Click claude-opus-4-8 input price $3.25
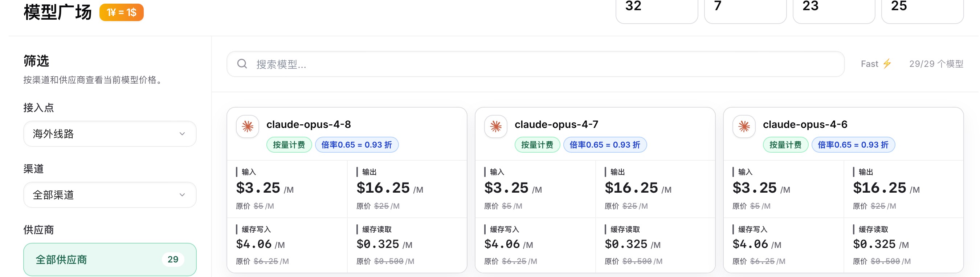This screenshot has width=980, height=277. (x=258, y=188)
